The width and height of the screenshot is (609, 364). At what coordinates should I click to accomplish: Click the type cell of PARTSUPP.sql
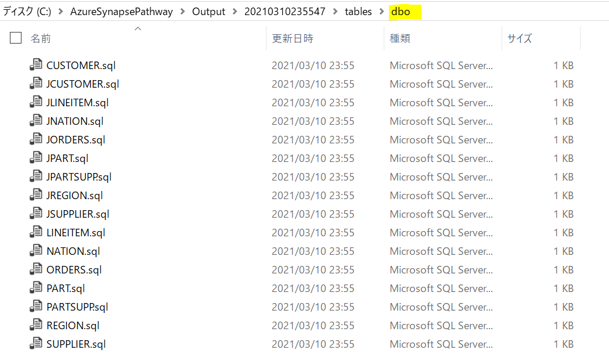[x=441, y=307]
